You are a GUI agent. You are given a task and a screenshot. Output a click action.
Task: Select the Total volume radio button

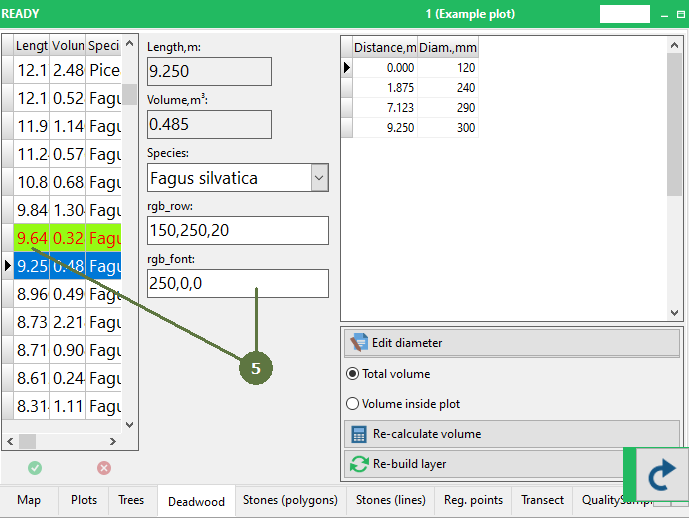[352, 374]
